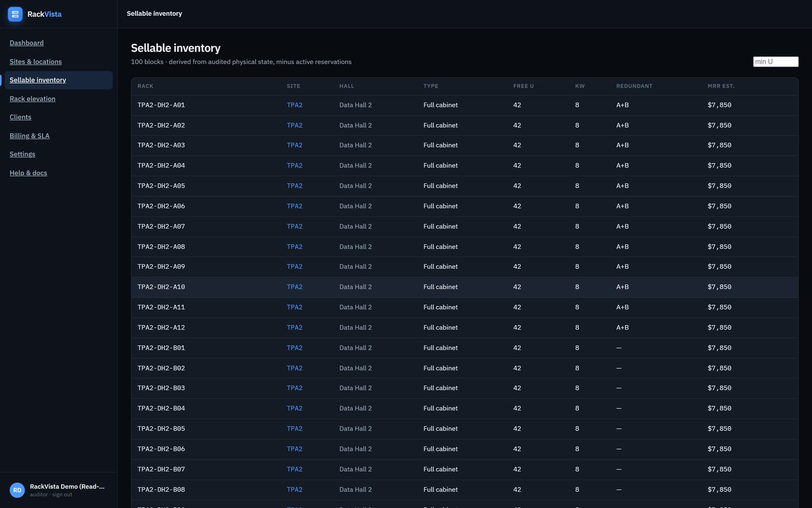This screenshot has width=812, height=508.
Task: Select rack TPA2-DH2-A04 name
Action: 161,166
